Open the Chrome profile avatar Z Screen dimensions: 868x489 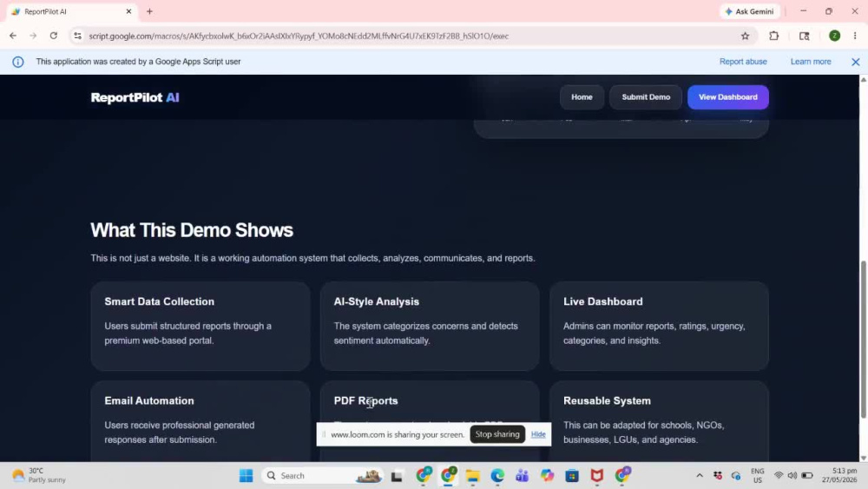click(x=834, y=36)
